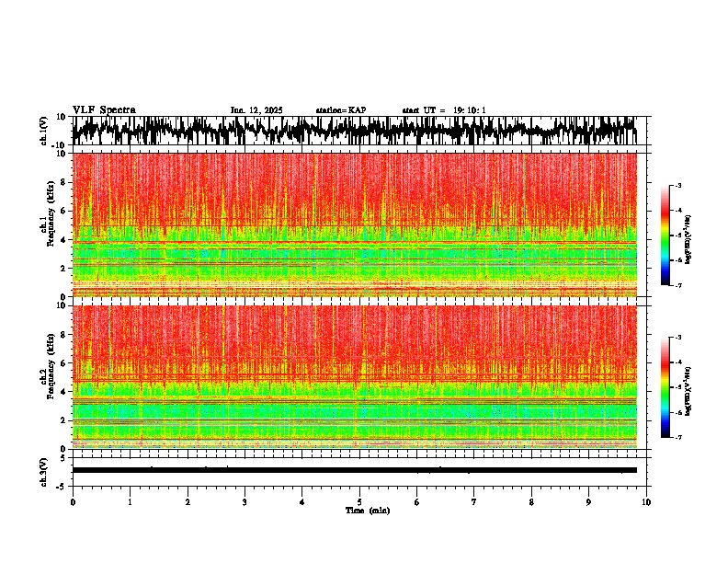The image size is (728, 563).
Task: Click the time axis tick label "5"
Action: 359,502
